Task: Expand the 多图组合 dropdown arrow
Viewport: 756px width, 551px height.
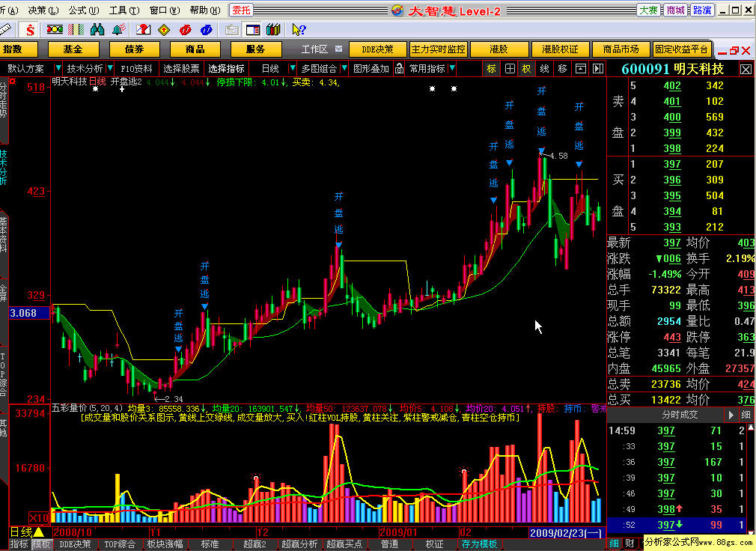Action: click(344, 68)
